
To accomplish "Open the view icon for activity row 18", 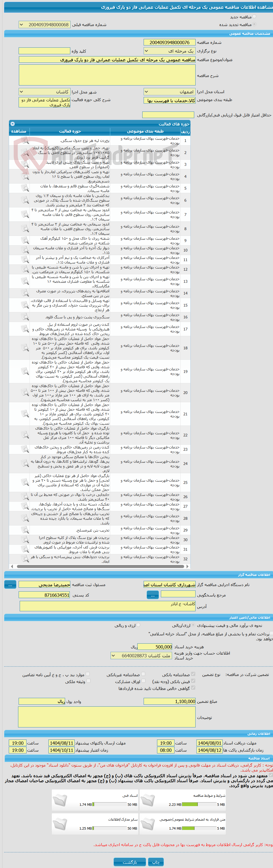I will (x=25, y=348).
